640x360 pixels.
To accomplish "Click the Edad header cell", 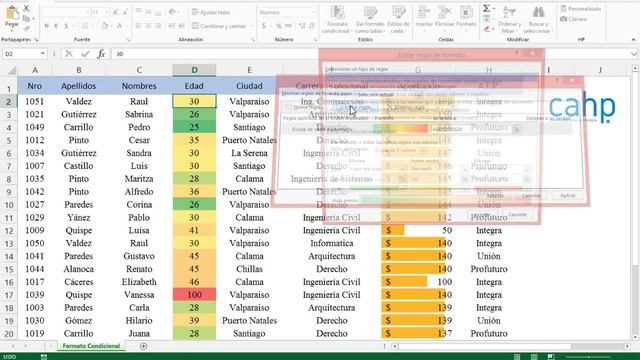I will (194, 86).
